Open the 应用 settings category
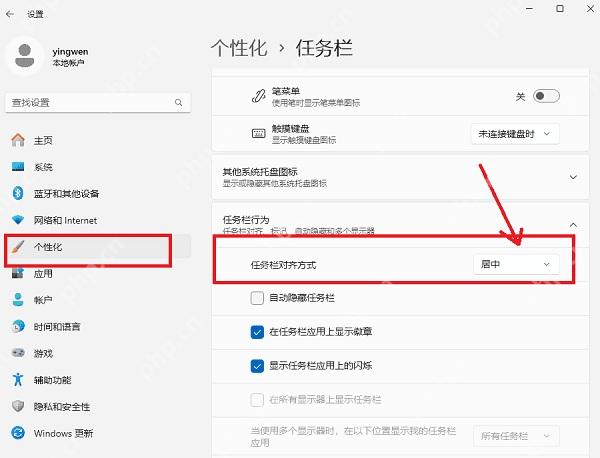Image resolution: width=600 pixels, height=458 pixels. point(97,273)
